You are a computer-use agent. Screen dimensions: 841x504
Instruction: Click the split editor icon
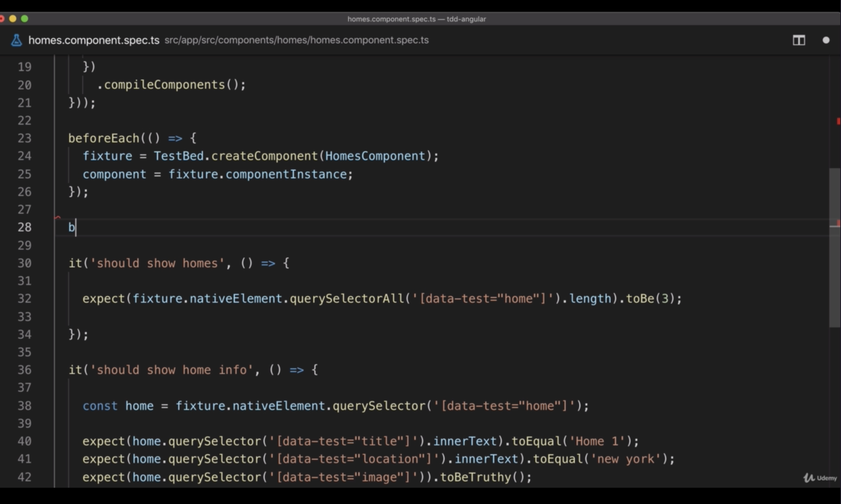coord(799,40)
